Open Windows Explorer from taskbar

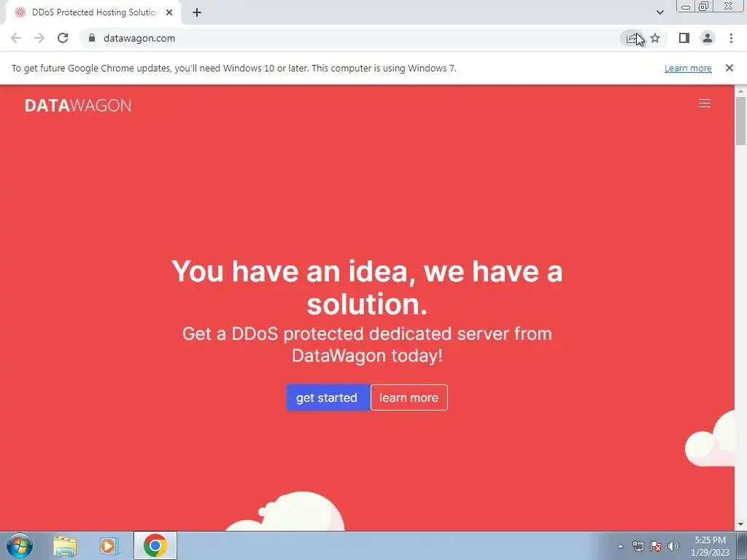[65, 545]
